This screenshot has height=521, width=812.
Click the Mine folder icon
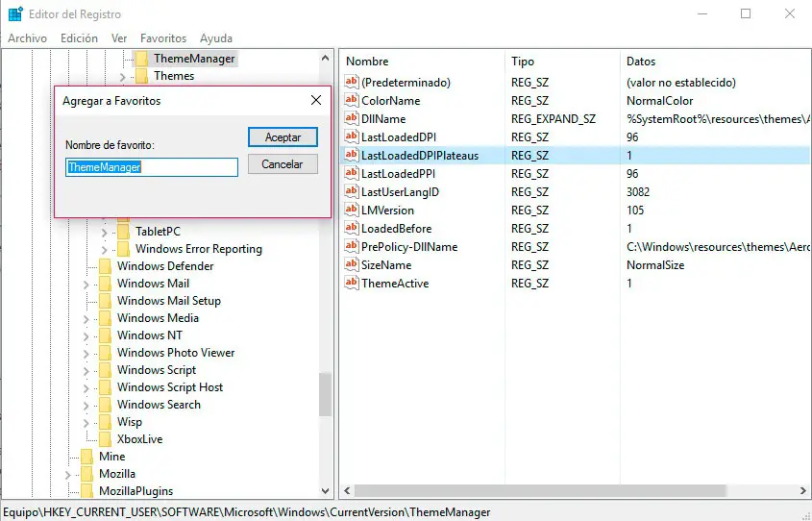[87, 457]
